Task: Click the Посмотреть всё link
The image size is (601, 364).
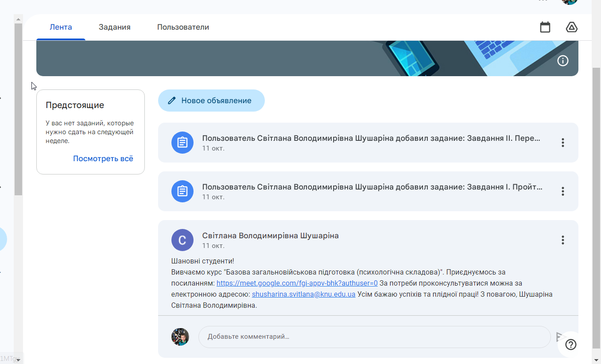Action: pyautogui.click(x=103, y=159)
